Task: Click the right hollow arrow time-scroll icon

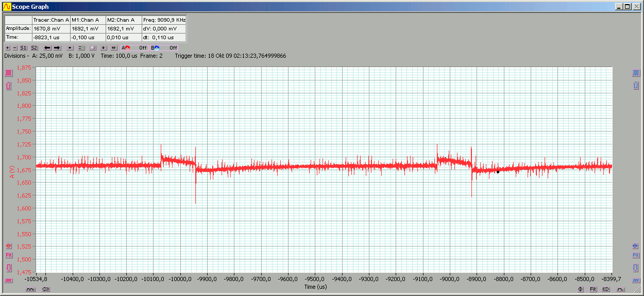Action: (606, 289)
